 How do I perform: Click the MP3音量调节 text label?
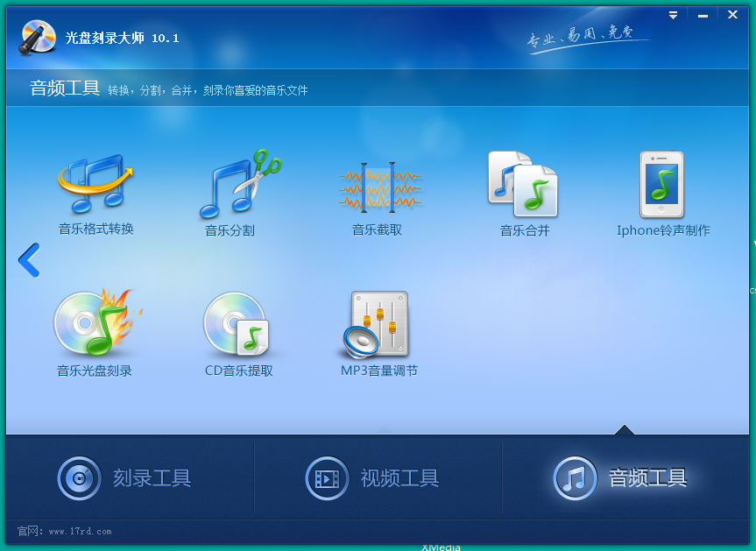pos(378,371)
